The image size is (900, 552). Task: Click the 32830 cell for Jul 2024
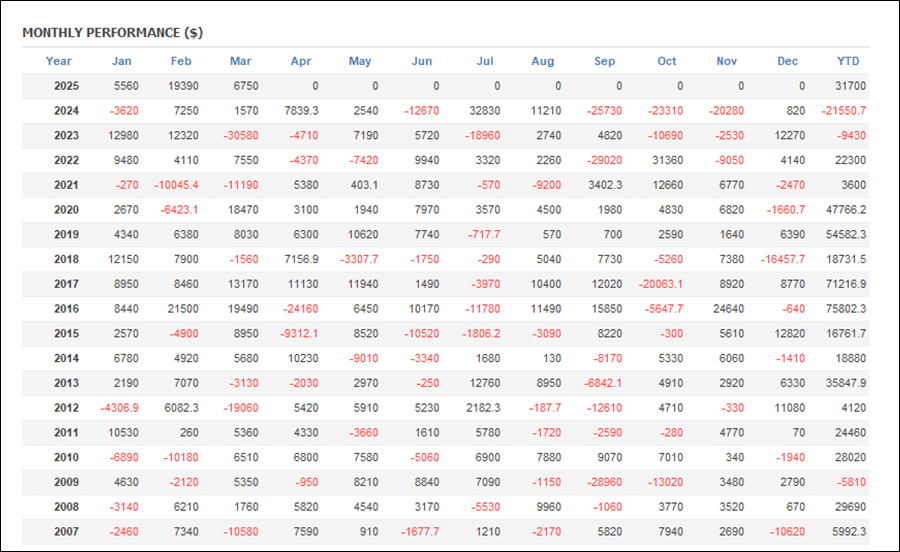(484, 111)
